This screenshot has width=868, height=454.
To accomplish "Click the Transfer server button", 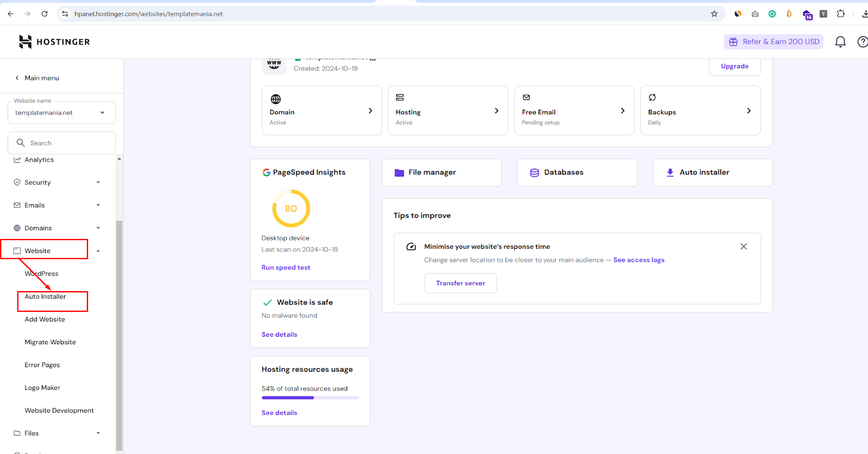I will [461, 283].
